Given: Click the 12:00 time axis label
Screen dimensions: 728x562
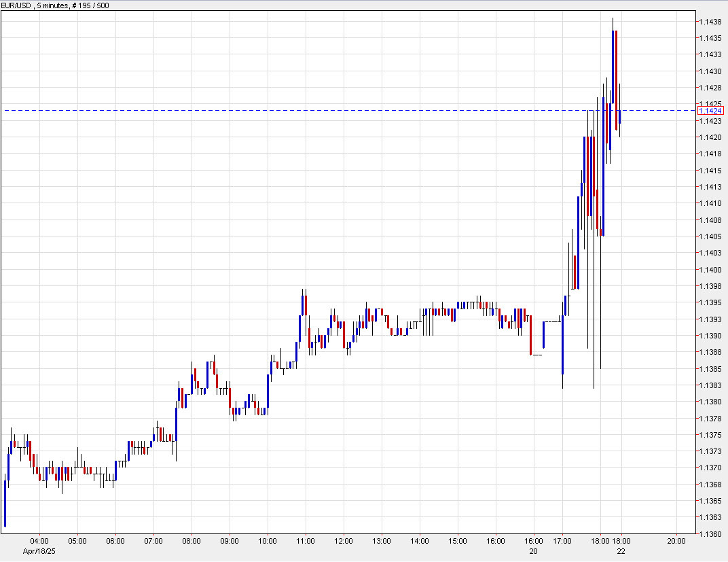Looking at the screenshot, I should (345, 540).
